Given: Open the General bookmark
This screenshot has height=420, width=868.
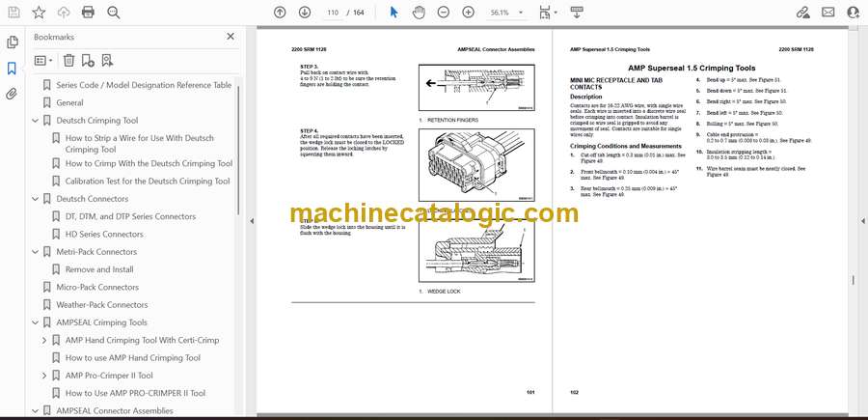Looking at the screenshot, I should click(x=69, y=102).
